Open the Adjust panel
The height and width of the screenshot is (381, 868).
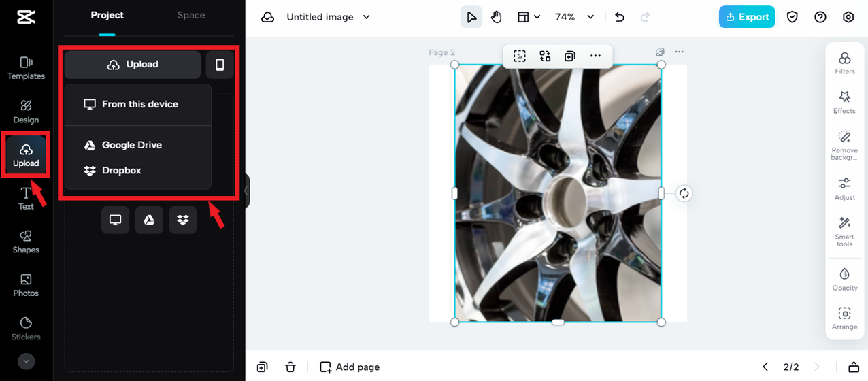coord(845,188)
